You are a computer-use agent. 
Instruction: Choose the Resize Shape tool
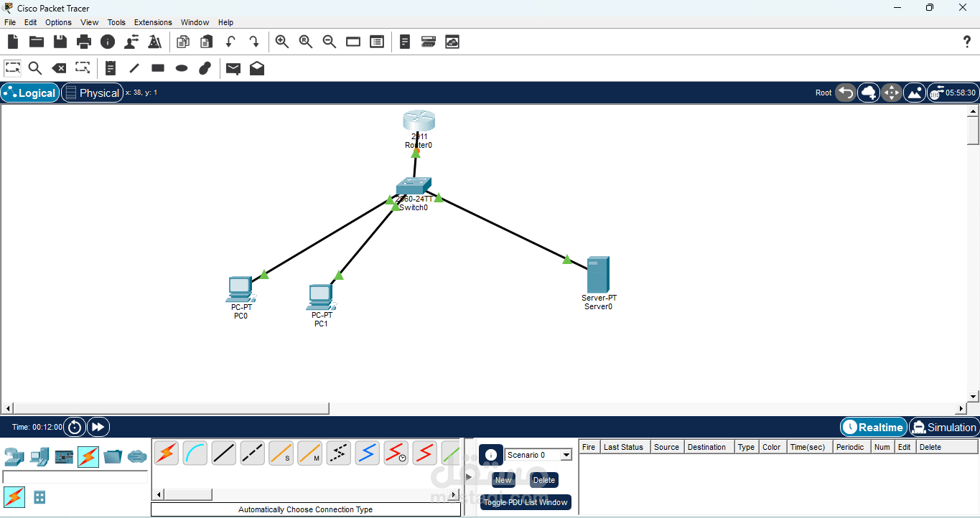(83, 68)
